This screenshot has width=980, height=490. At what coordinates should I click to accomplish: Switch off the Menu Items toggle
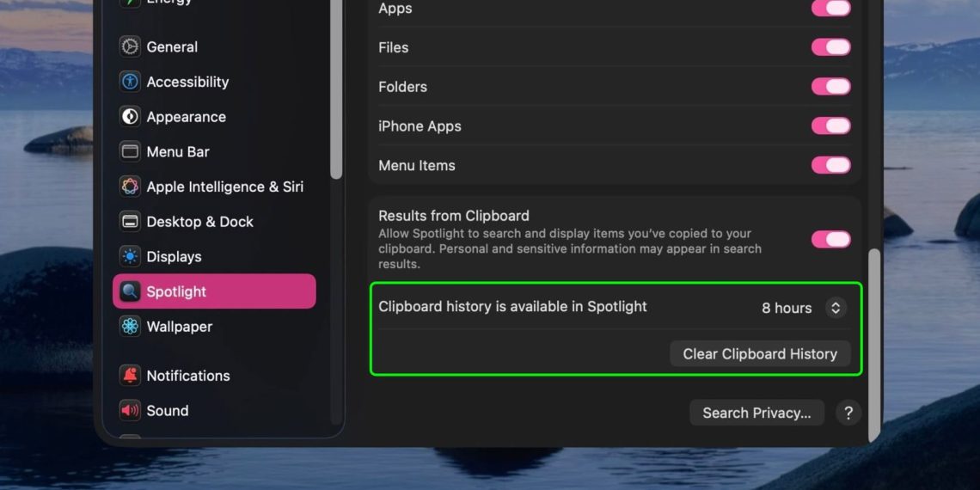click(x=830, y=165)
